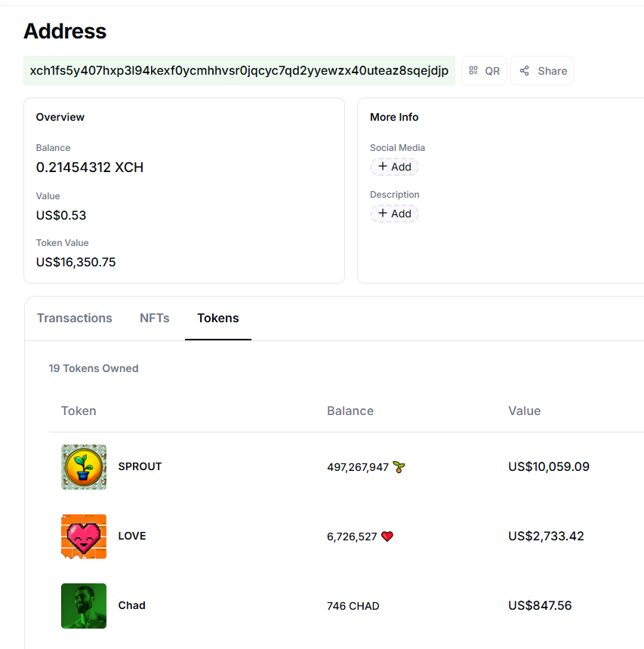This screenshot has height=649, width=644.
Task: Click the Share button
Action: (x=542, y=71)
